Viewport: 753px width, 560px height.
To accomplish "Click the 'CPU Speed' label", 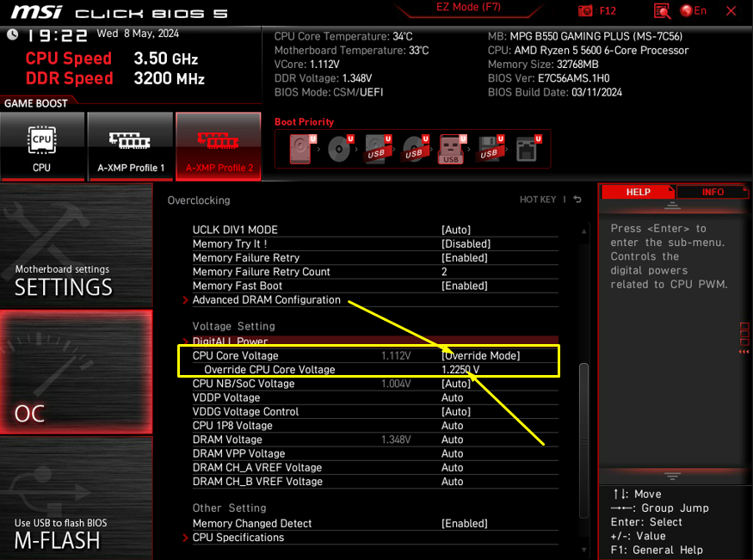I will 68,58.
